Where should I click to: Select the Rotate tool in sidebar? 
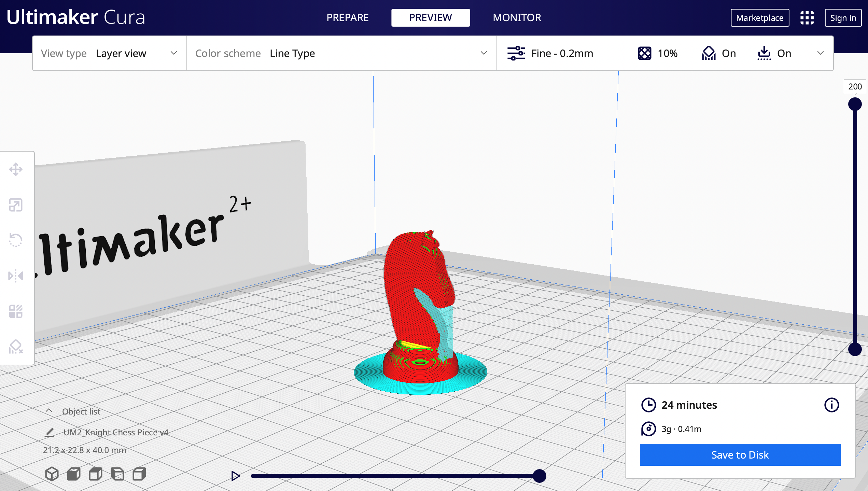pyautogui.click(x=16, y=240)
